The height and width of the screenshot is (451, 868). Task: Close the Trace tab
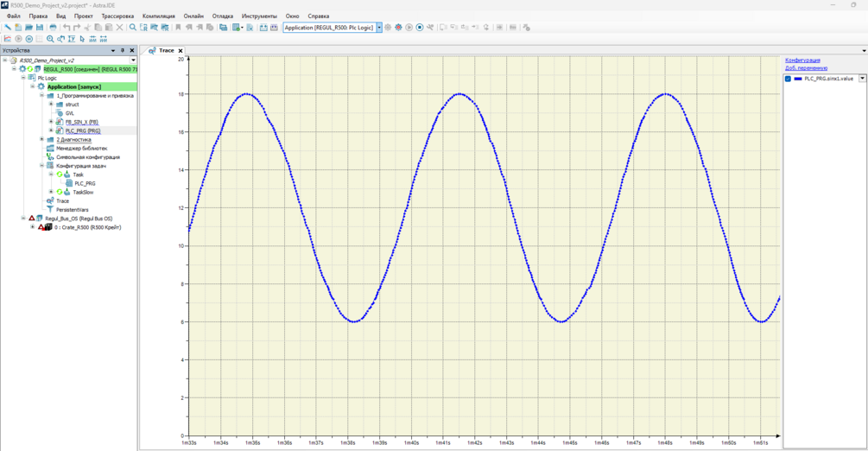tap(181, 51)
